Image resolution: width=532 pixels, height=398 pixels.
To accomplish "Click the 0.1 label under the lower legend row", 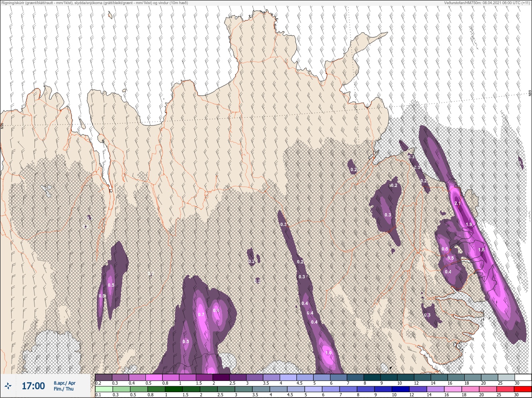I will (98, 395).
